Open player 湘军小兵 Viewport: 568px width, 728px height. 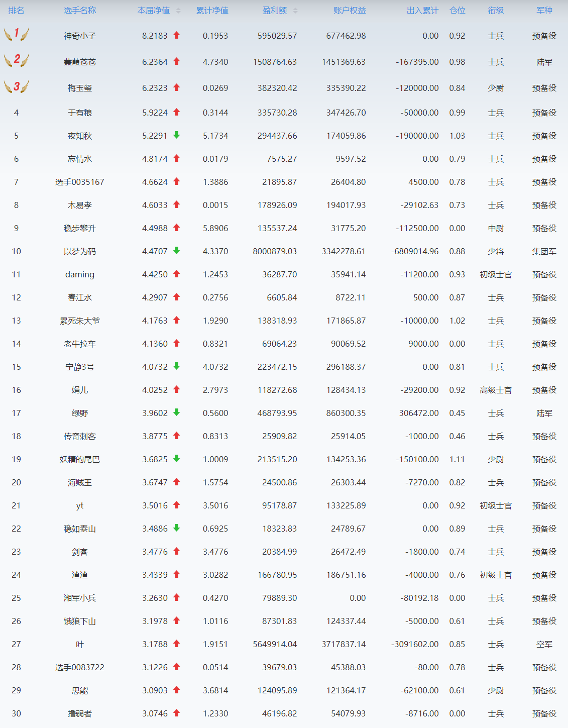pyautogui.click(x=80, y=598)
